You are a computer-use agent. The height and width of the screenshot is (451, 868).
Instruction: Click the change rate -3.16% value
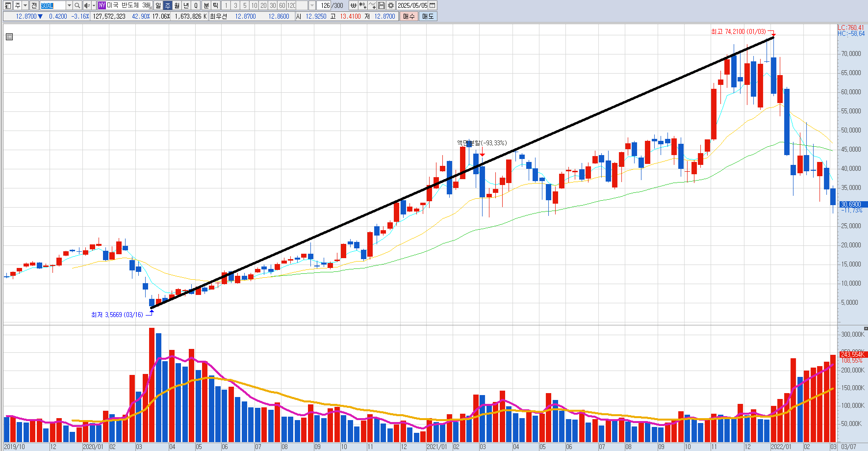tap(80, 16)
